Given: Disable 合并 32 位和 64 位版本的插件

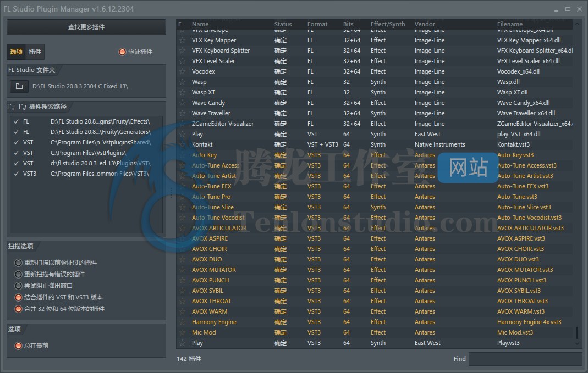Looking at the screenshot, I should (x=18, y=309).
